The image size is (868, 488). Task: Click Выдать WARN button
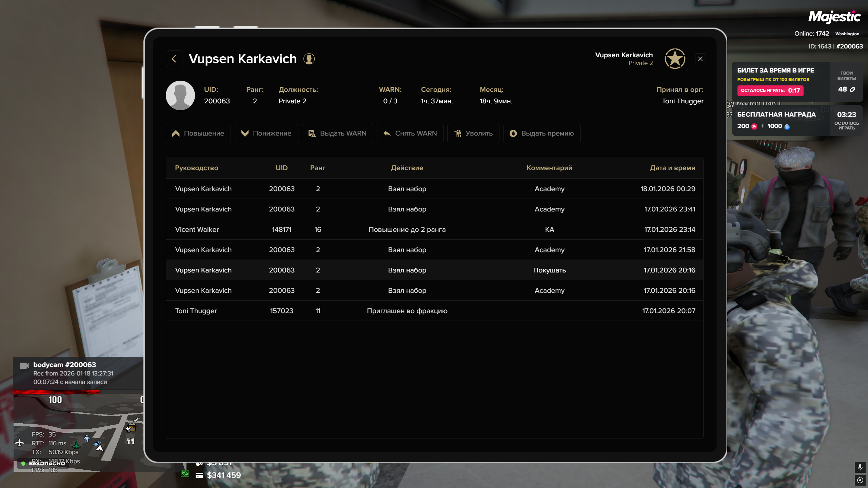coord(337,134)
